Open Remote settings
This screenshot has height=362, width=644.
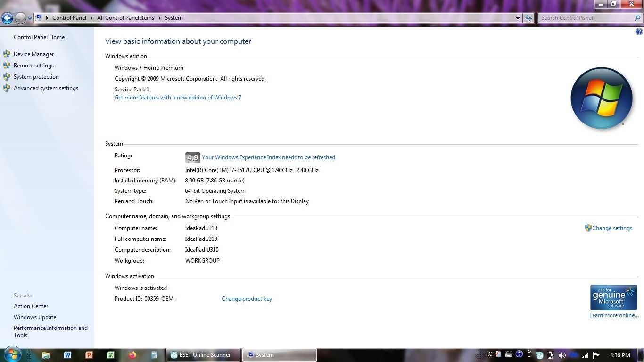point(33,66)
